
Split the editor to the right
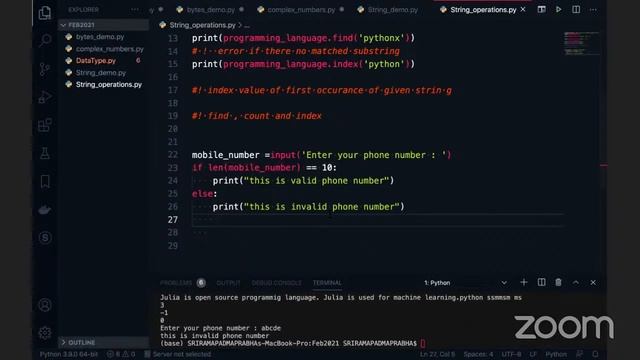576,9
